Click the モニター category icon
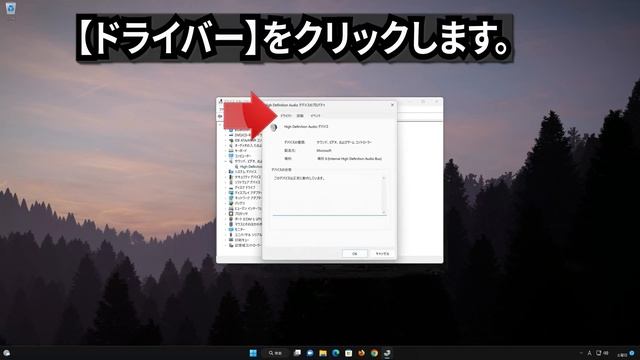The height and width of the screenshot is (360, 640). coord(231,230)
